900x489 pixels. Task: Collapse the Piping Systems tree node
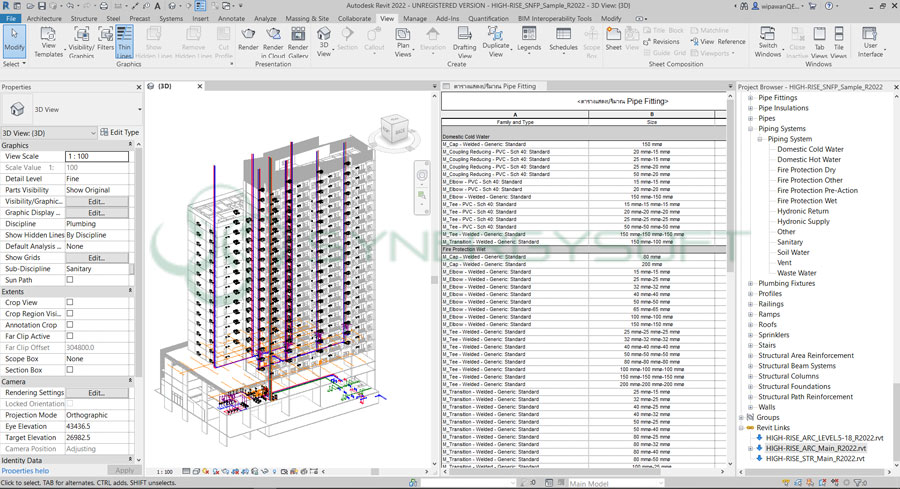point(751,128)
